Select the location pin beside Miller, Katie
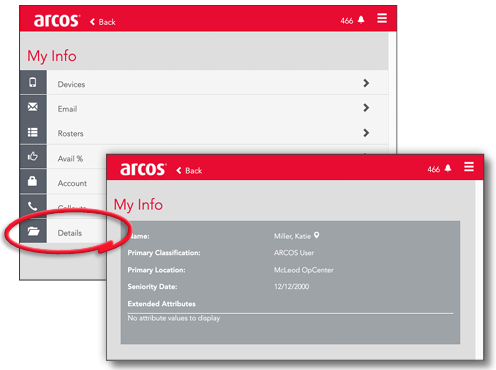496x370 pixels. 317,235
